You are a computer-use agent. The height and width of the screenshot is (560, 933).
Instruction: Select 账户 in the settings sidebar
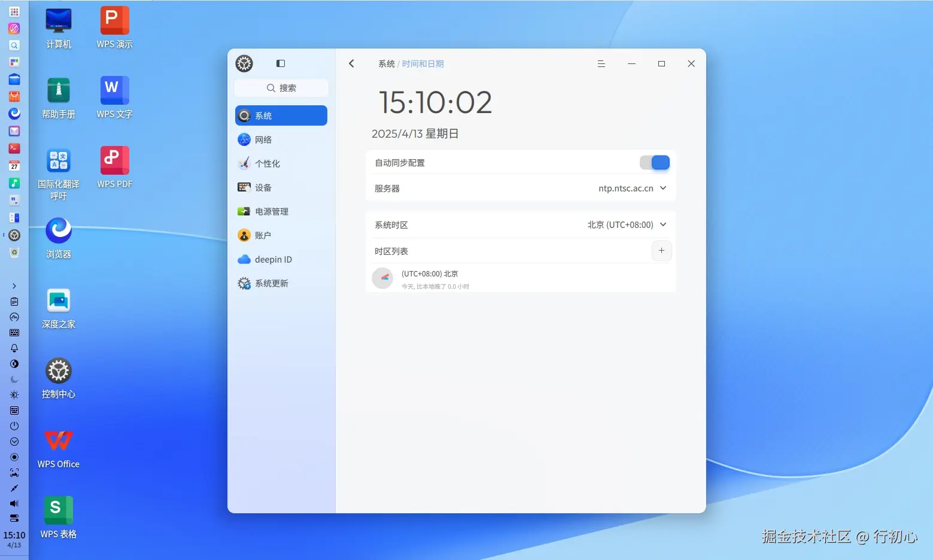(281, 235)
